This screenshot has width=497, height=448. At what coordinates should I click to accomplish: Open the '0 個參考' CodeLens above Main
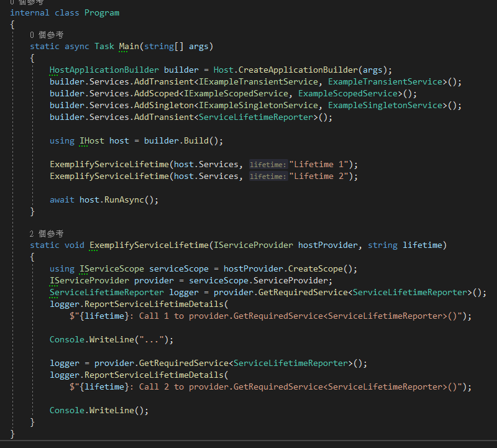pyautogui.click(x=47, y=35)
